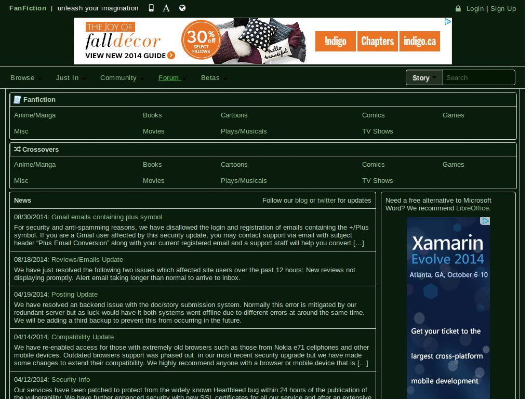Open Fanfiction TV Shows category
The height and width of the screenshot is (399, 532).
pos(377,131)
